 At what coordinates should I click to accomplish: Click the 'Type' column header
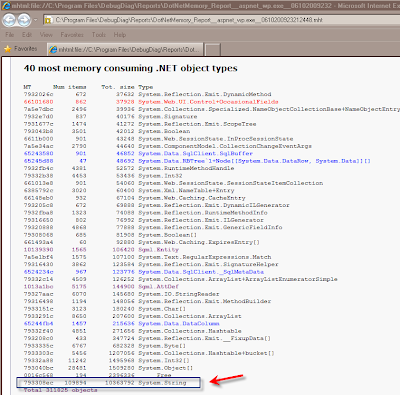pyautogui.click(x=146, y=87)
